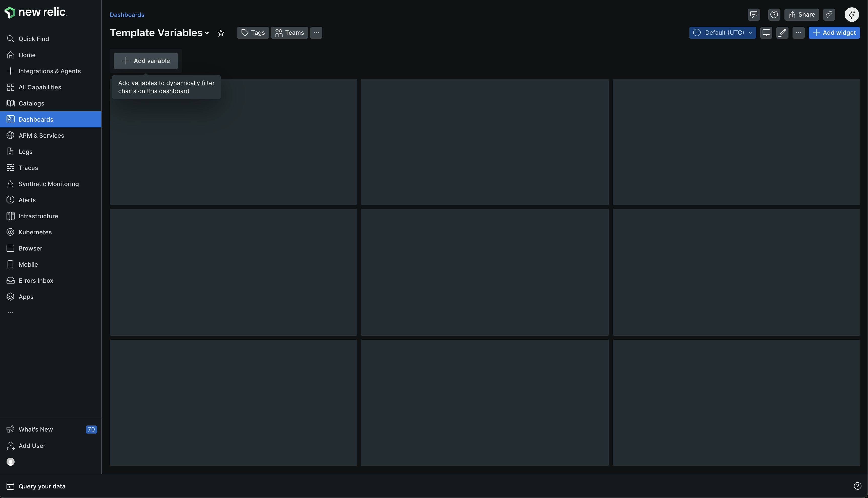Open the Default (UTC) time picker
Viewport: 868px width, 498px height.
[722, 33]
